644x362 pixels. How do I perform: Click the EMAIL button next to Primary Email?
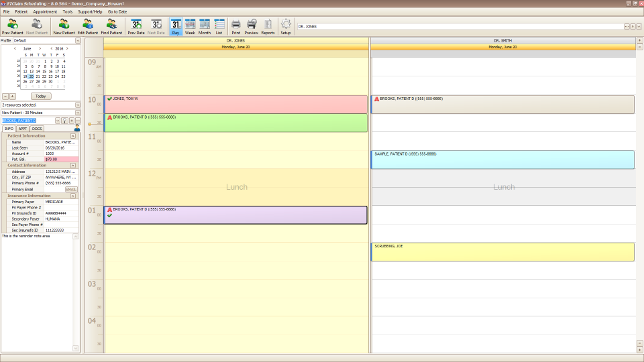71,189
